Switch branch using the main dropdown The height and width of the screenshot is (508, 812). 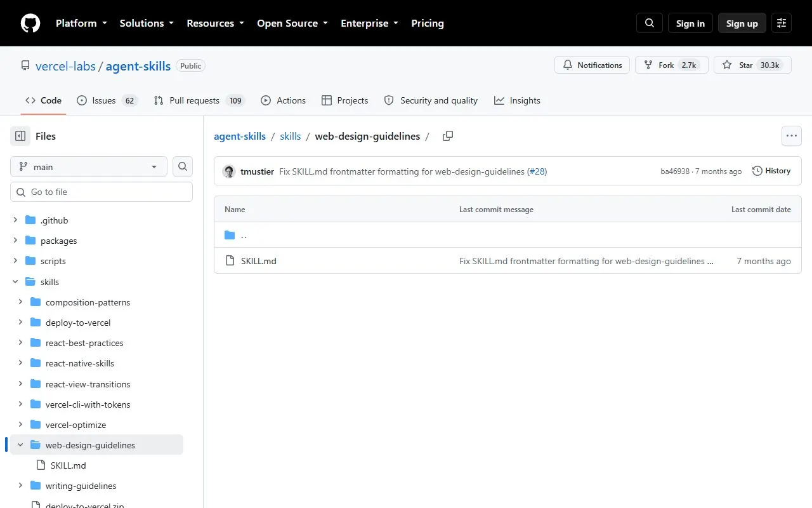[89, 166]
